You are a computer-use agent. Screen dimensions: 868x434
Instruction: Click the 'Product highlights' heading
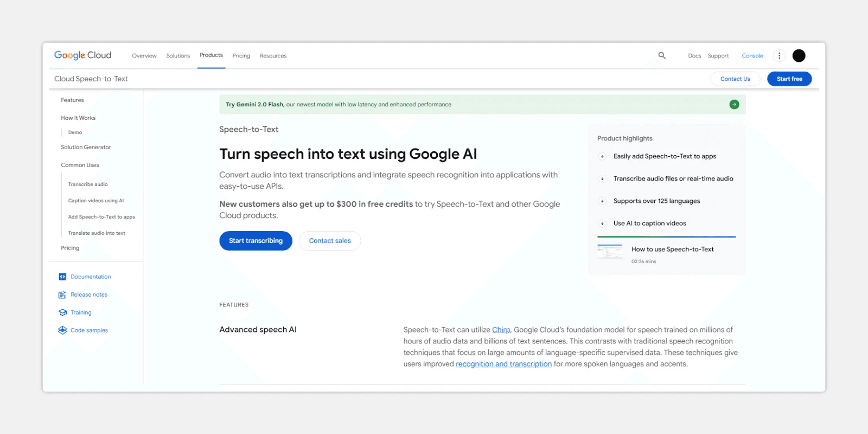coord(625,138)
